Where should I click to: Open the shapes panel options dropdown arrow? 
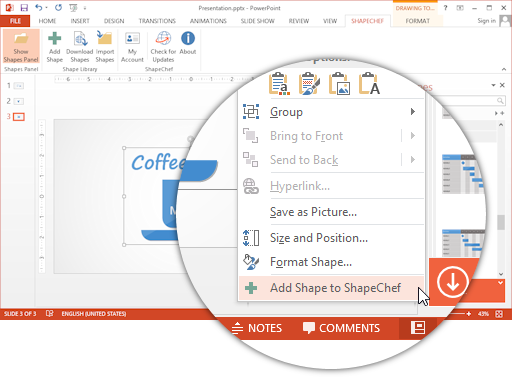(x=493, y=85)
